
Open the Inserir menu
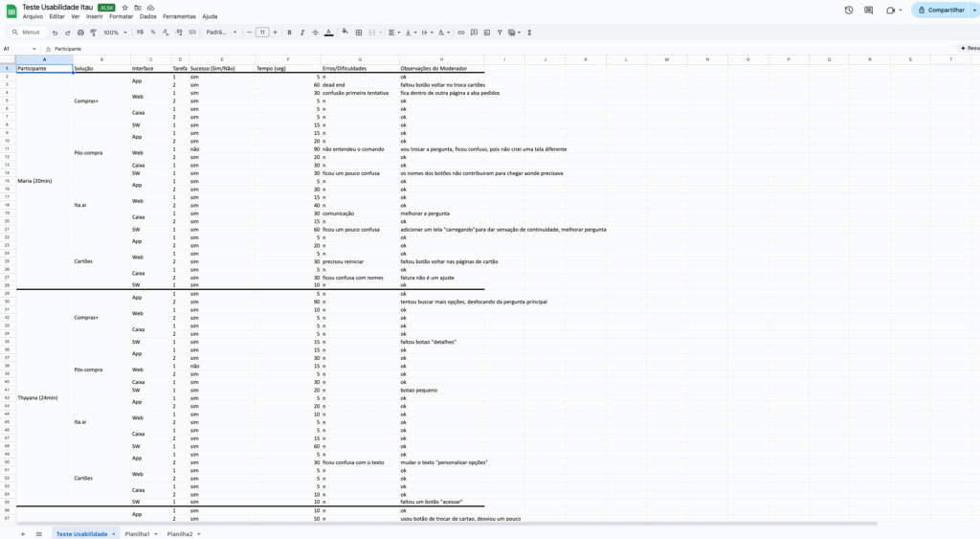tap(95, 16)
